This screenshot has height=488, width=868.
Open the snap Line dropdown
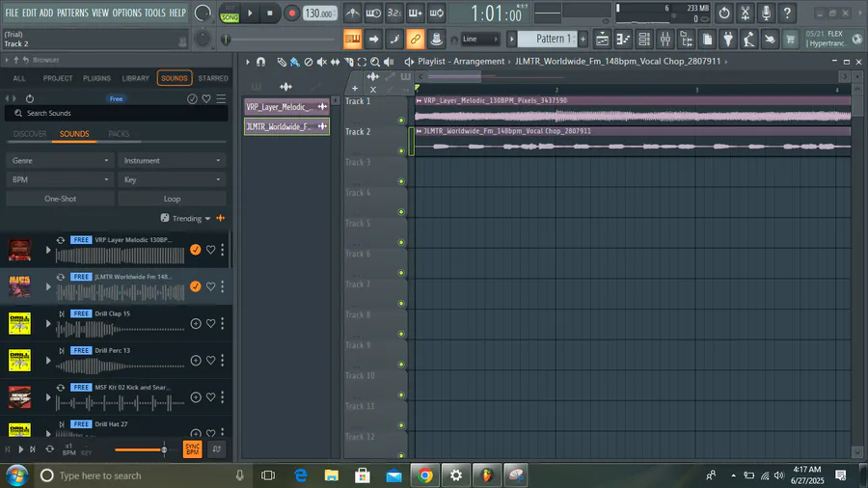pyautogui.click(x=480, y=39)
